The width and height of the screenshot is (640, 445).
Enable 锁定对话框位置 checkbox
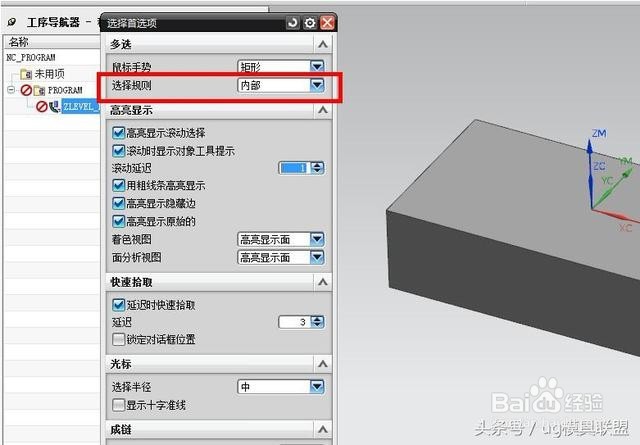(x=118, y=339)
